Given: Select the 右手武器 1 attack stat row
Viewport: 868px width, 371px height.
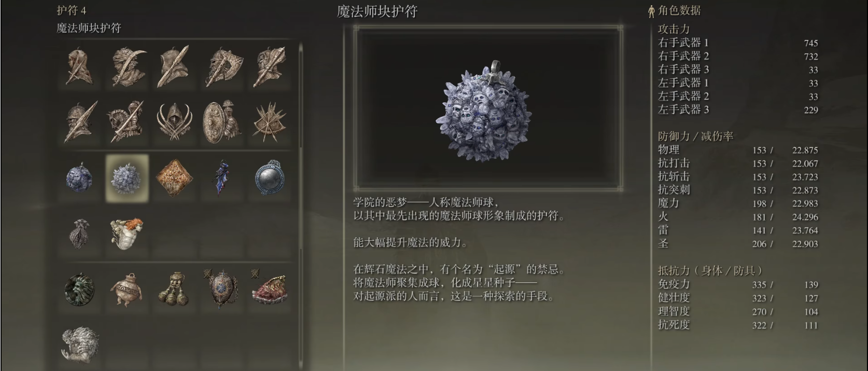Looking at the screenshot, I should click(738, 43).
